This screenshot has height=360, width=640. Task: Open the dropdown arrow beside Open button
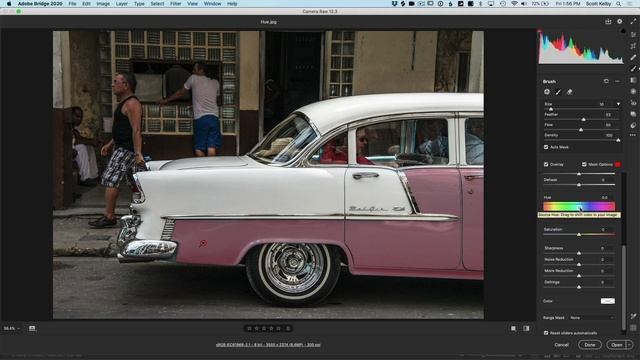coord(629,345)
